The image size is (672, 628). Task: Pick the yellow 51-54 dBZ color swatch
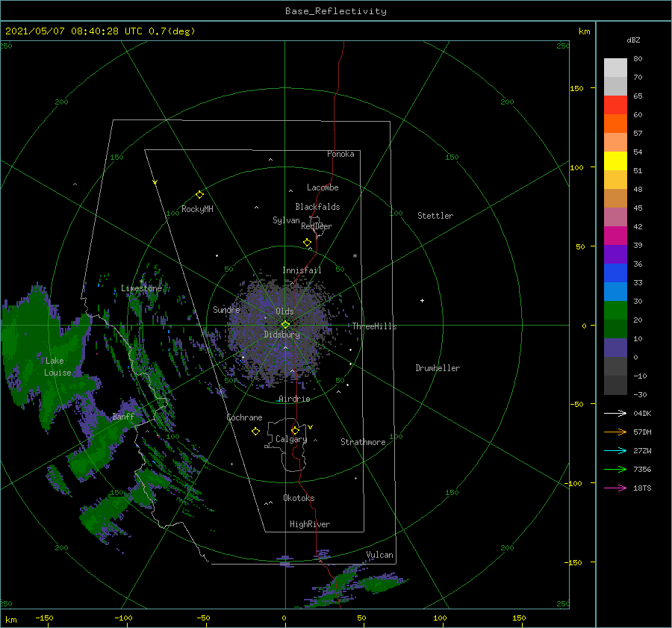tap(615, 161)
